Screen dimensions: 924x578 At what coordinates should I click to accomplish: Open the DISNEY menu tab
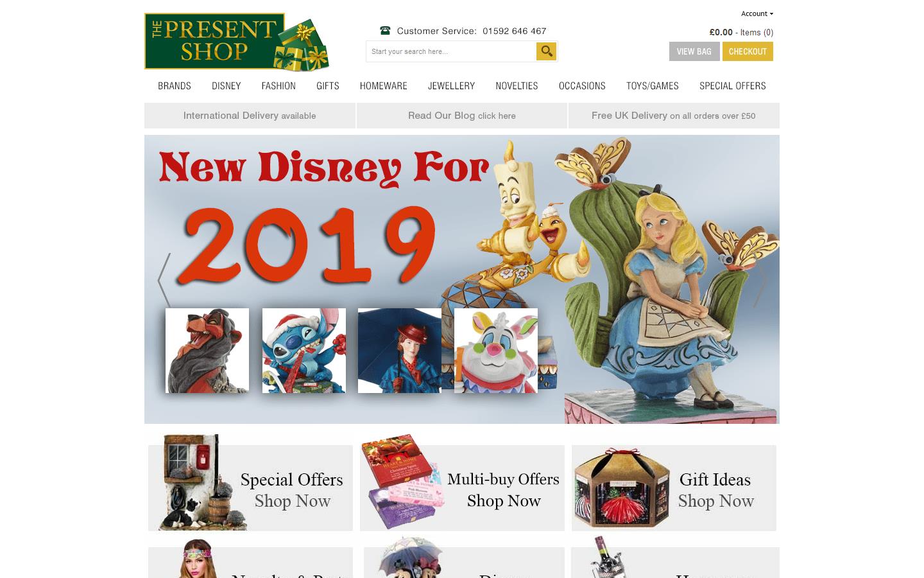tap(227, 86)
